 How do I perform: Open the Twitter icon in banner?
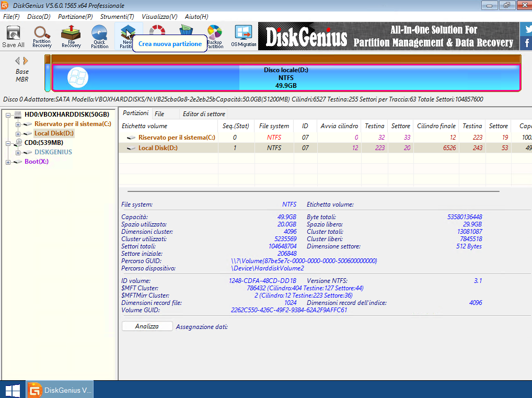[527, 29]
